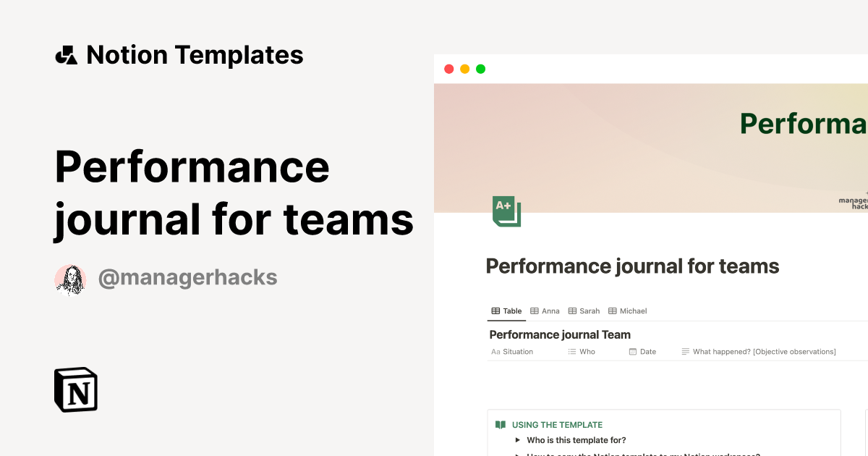Click the Performance journal Team database title
The height and width of the screenshot is (456, 868).
click(560, 334)
